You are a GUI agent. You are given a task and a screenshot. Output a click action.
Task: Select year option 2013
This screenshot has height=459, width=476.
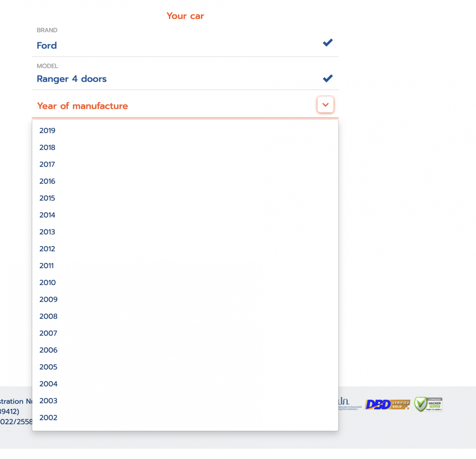(185, 232)
